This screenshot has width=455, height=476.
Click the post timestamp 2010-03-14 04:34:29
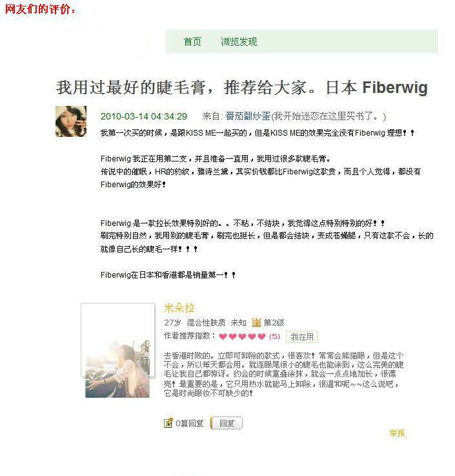click(144, 116)
